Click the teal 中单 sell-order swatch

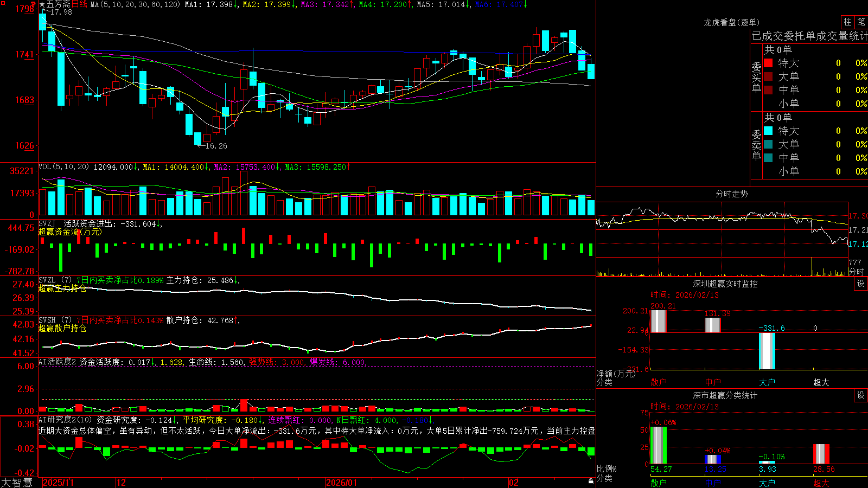(x=768, y=158)
